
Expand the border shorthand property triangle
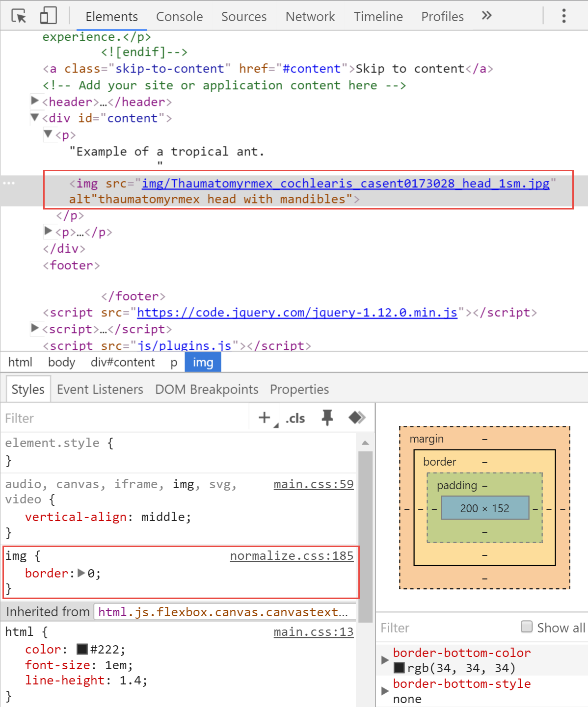tap(81, 573)
